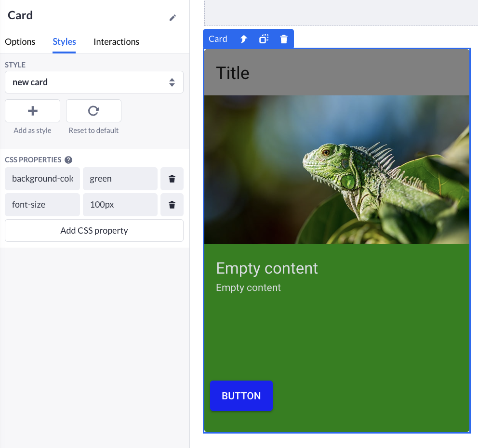Switch to the Options tab
478x448 pixels.
pyautogui.click(x=20, y=42)
